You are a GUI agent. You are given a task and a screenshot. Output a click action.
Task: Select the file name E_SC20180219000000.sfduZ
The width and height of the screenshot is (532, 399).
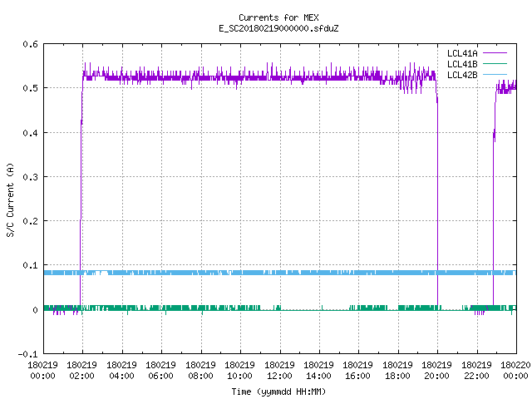tap(278, 28)
